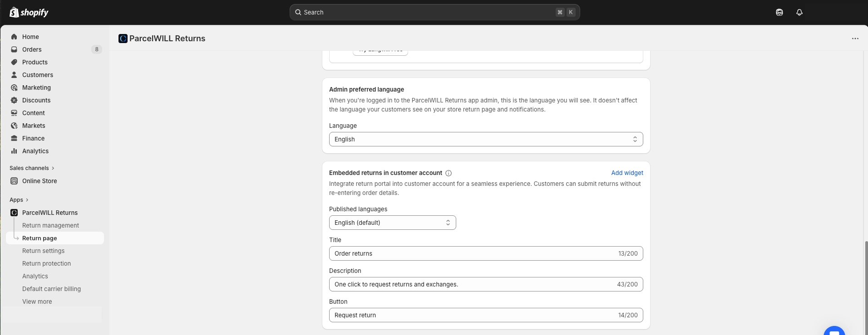
Task: Click the Add widget link
Action: (627, 173)
